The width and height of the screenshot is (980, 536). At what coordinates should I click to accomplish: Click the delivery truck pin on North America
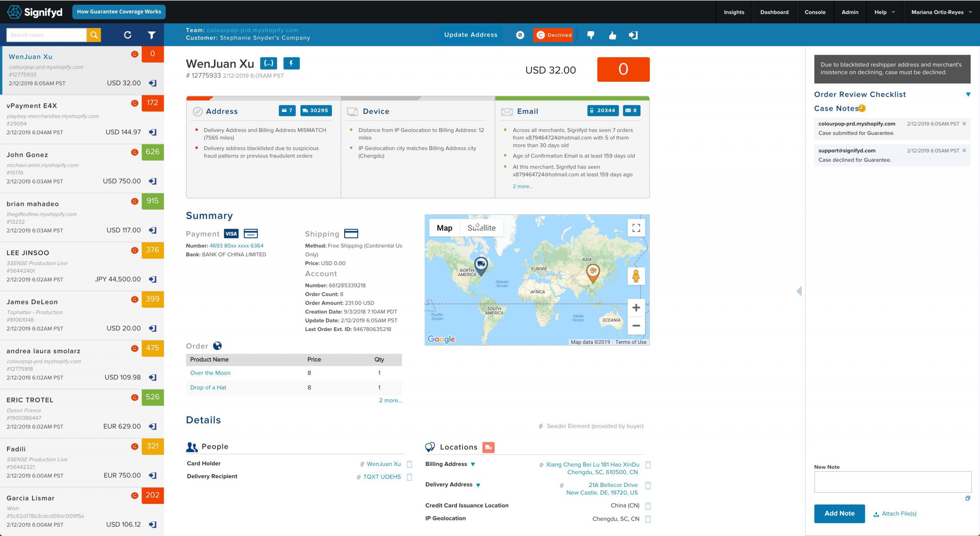pos(481,266)
